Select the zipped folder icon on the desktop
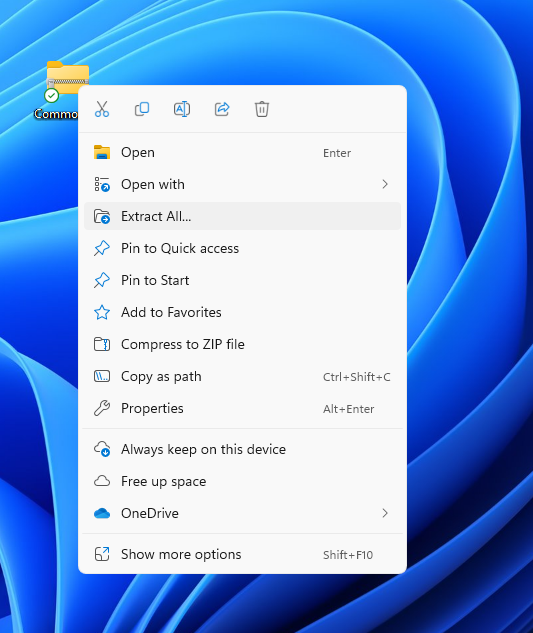 coord(67,78)
